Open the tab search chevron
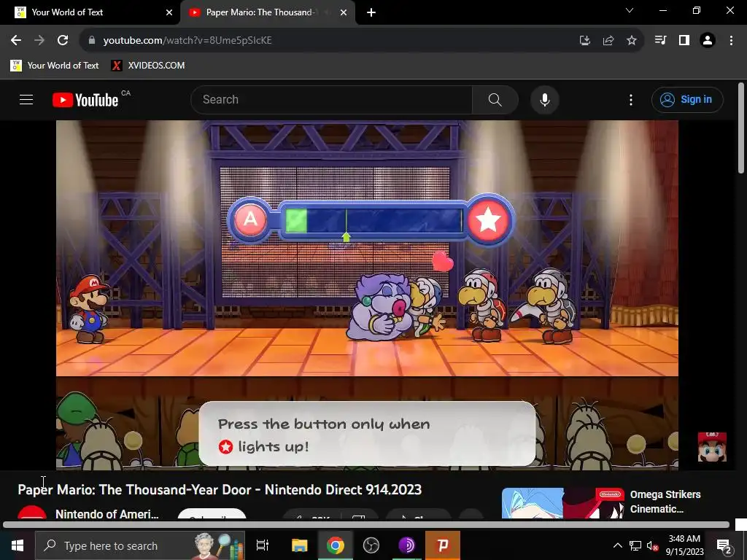Screen dimensions: 747x560 click(630, 10)
